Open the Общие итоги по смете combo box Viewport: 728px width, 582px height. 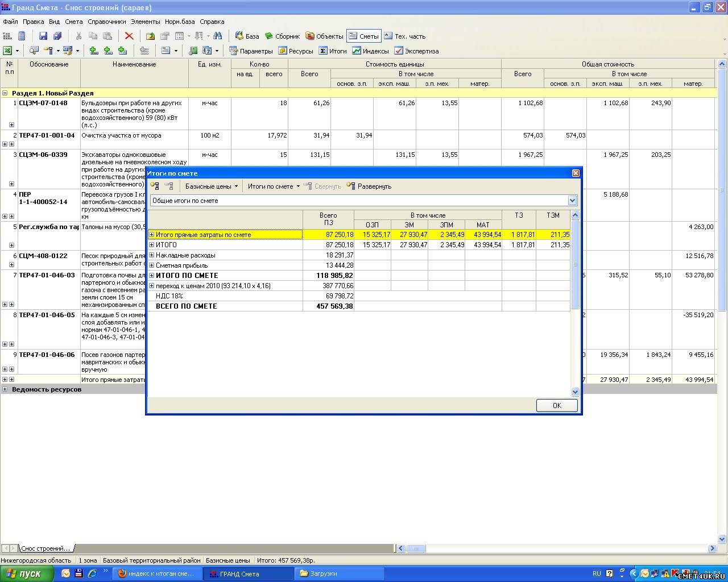click(572, 201)
